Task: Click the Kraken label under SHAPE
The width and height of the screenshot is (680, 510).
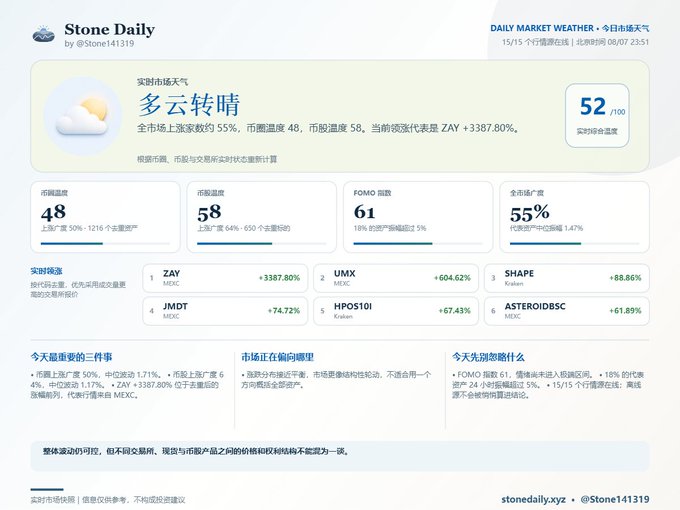Action: pyautogui.click(x=514, y=284)
